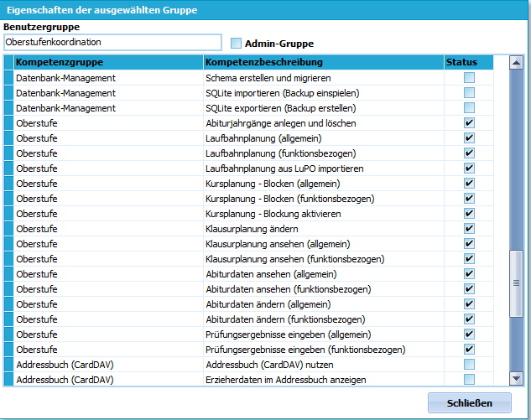
Task: Uncheck Abiturdaten ansehen (allgemein) status
Action: point(469,274)
